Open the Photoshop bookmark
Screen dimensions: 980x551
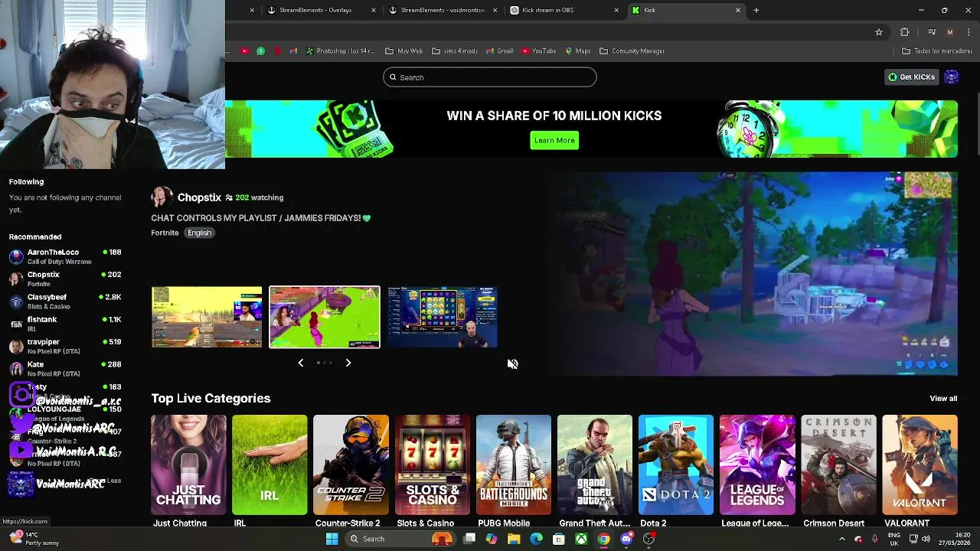340,51
